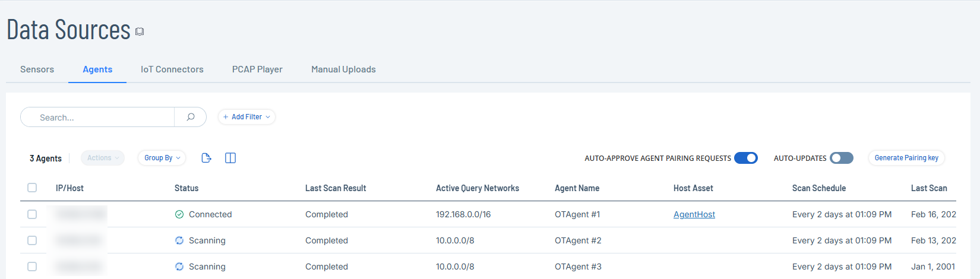Expand the Group By dropdown
Image resolution: width=980 pixels, height=279 pixels.
click(x=162, y=158)
